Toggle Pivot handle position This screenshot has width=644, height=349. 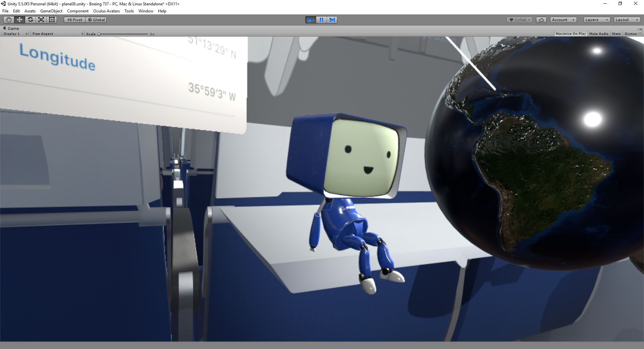coord(75,20)
